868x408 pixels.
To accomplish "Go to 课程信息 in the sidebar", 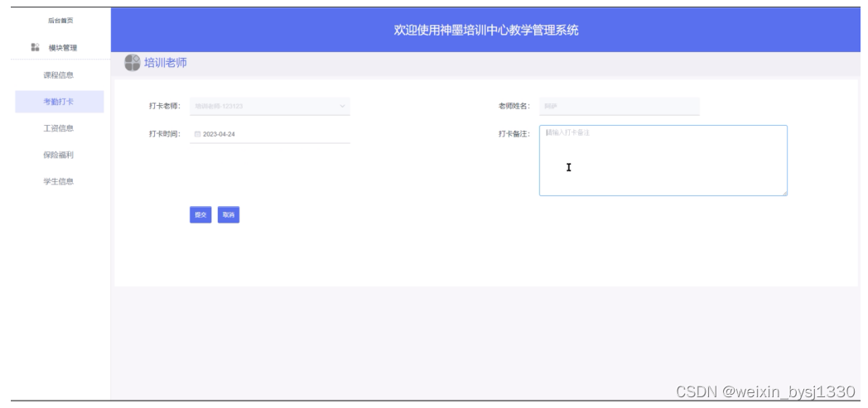I will 59,74.
